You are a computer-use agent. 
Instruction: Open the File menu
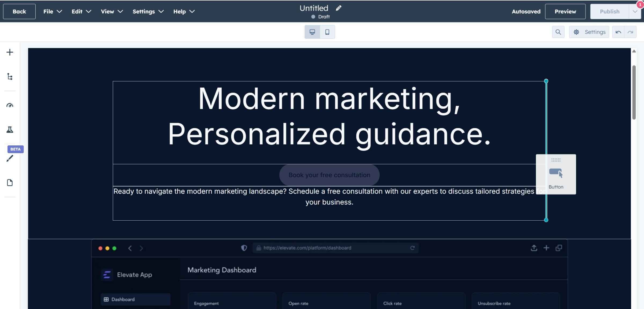[x=53, y=12]
